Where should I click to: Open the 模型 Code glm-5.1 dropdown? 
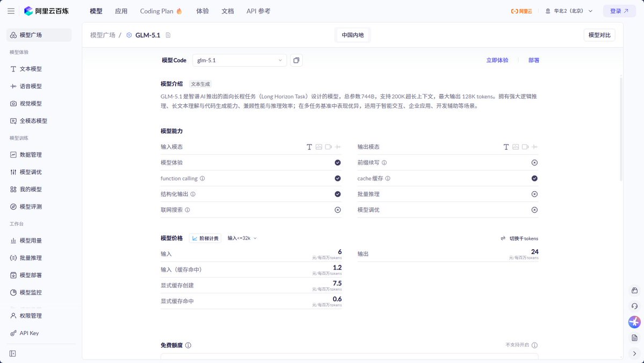240,60
